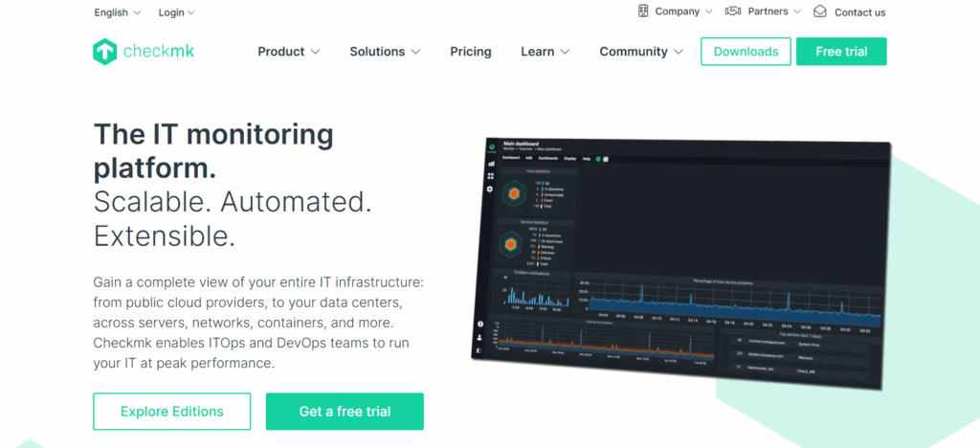Screen dimensions: 980x448
Task: Open the Learn navigation menu
Action: point(545,52)
